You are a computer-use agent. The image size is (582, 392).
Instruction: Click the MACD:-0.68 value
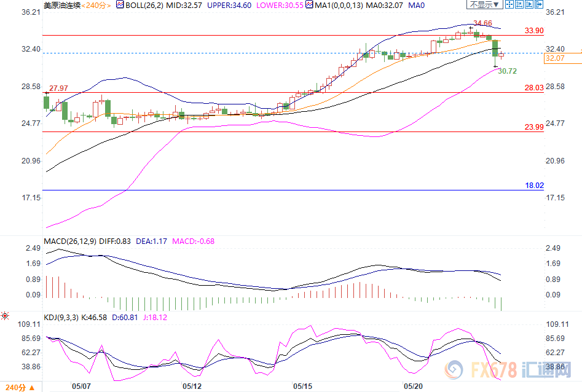(x=194, y=241)
